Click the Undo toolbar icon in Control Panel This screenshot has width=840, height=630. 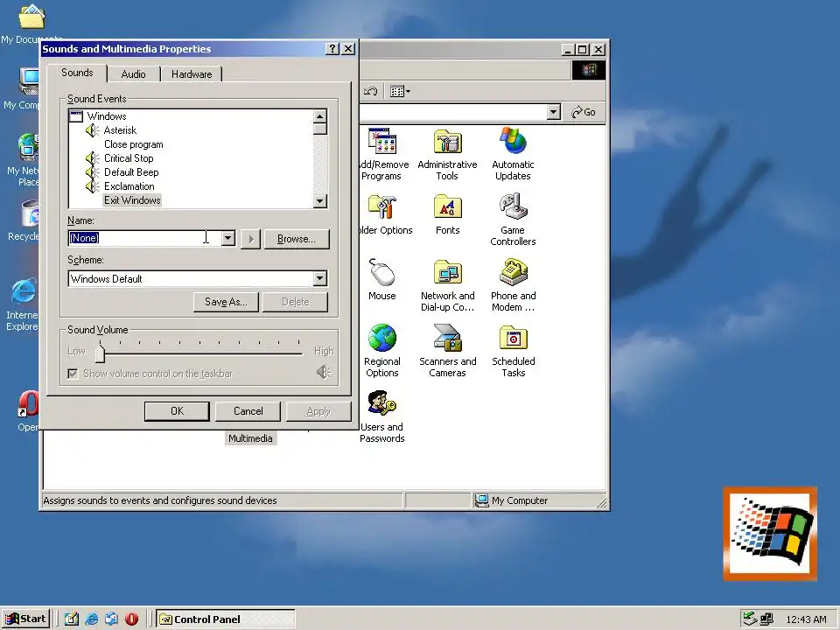pos(371,91)
